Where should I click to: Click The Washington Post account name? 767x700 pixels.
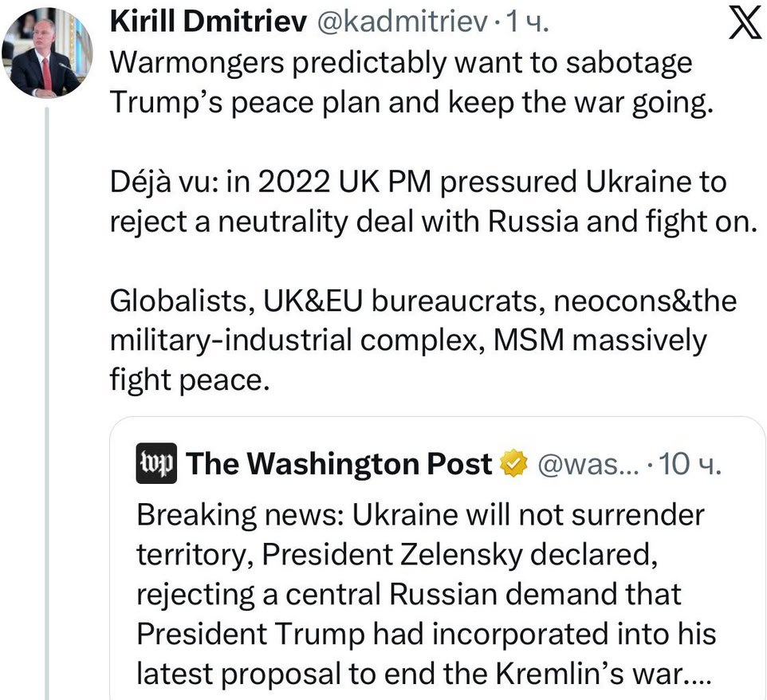click(x=339, y=464)
